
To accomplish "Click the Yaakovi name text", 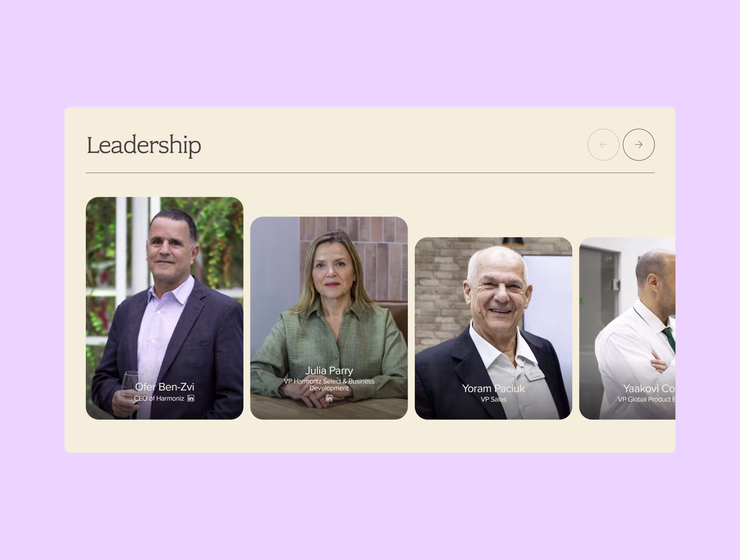I will pos(649,388).
